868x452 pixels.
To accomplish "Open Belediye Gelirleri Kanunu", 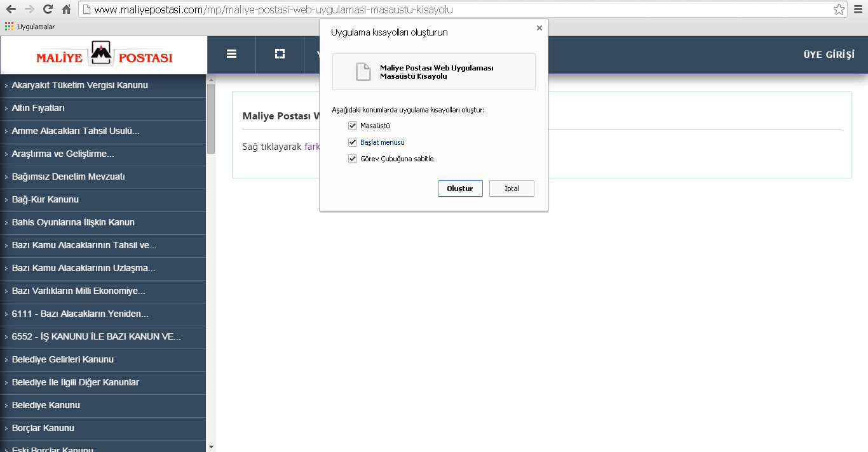I will click(x=103, y=359).
